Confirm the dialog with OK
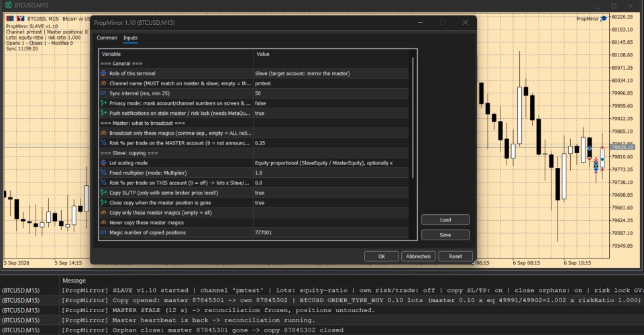 382,256
